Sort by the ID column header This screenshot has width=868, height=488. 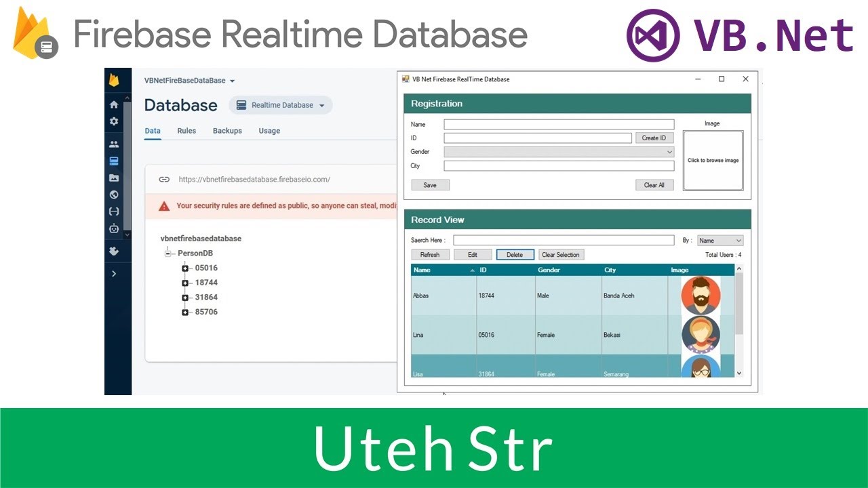pyautogui.click(x=506, y=270)
